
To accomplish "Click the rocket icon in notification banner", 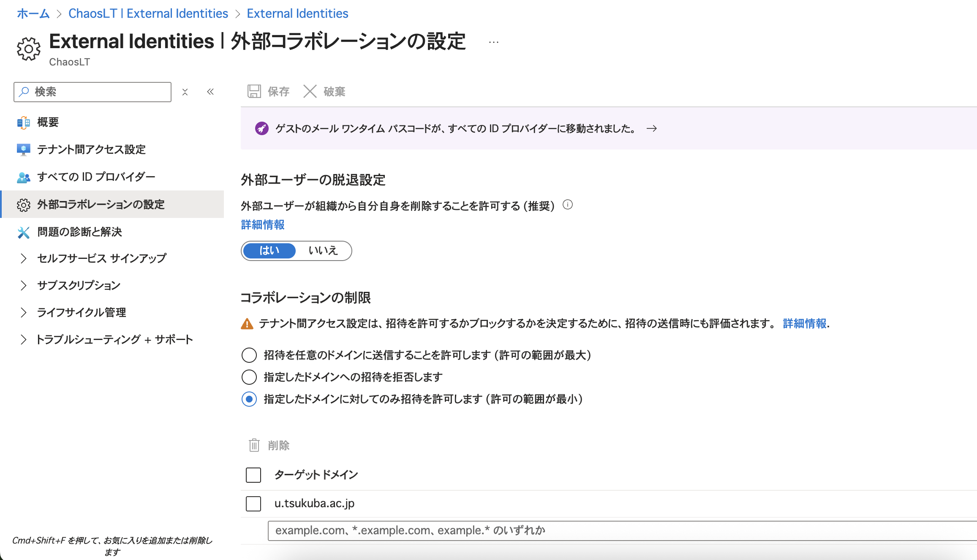I will 262,128.
